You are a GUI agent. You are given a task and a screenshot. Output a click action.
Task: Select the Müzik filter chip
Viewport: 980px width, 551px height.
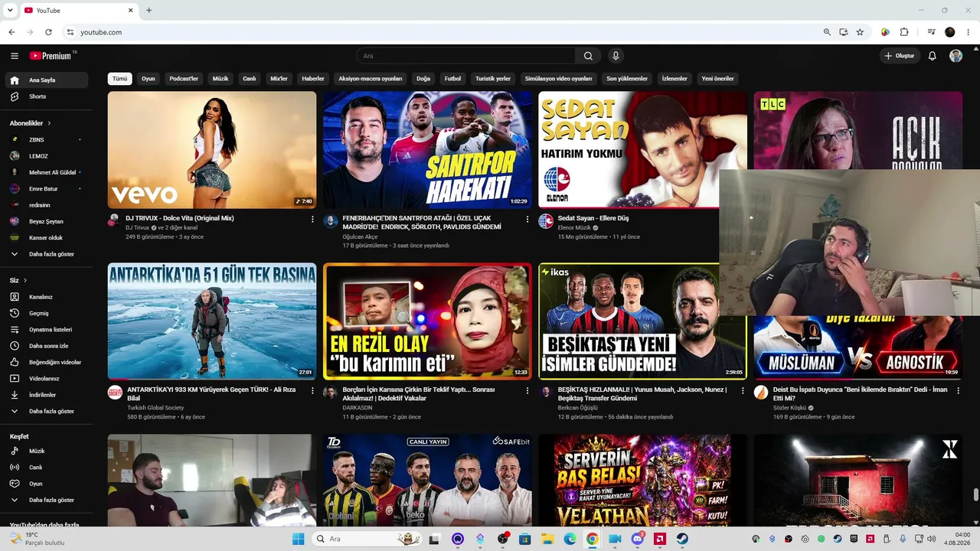pyautogui.click(x=220, y=79)
